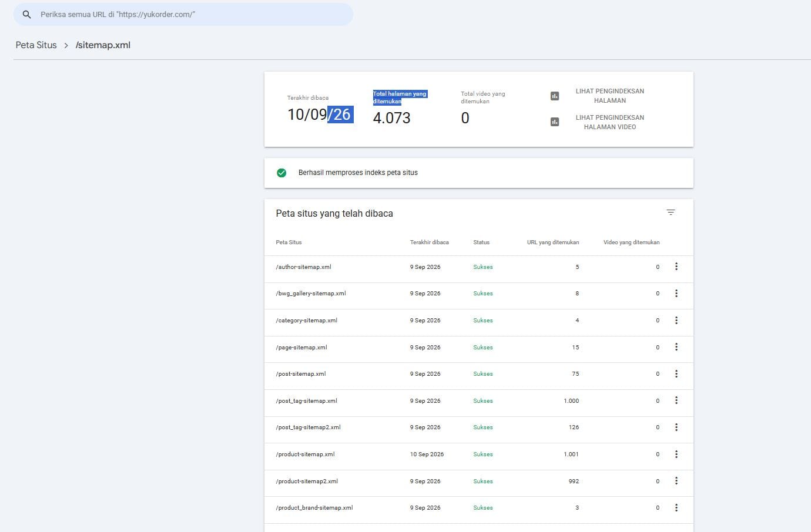Open more options for post_tag-sitemap2.xml
This screenshot has height=532, width=811.
[x=676, y=427]
